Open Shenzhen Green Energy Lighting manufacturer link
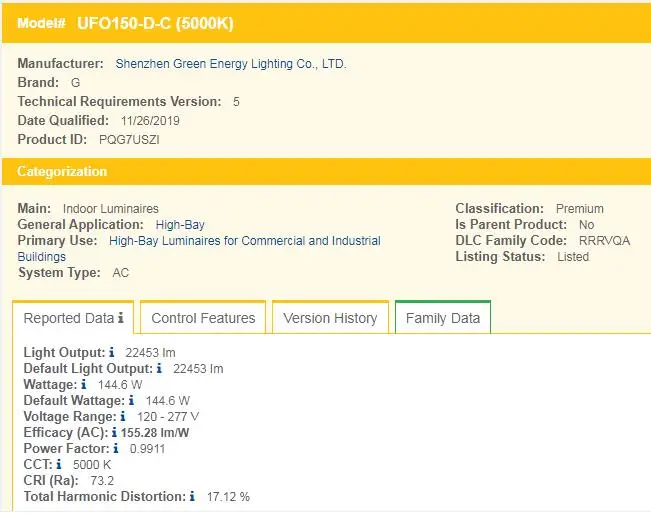Image resolution: width=651 pixels, height=514 pixels. 231,64
